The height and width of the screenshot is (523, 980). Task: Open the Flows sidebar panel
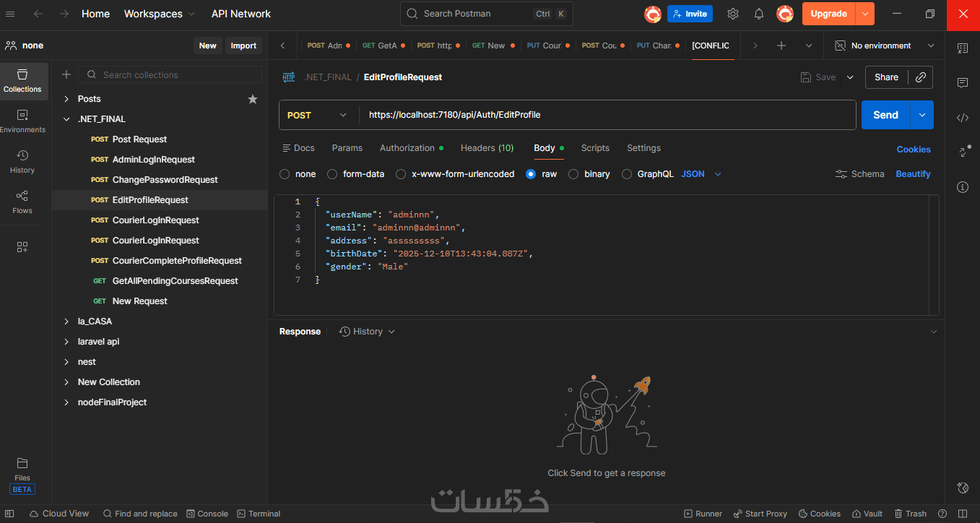(x=22, y=202)
